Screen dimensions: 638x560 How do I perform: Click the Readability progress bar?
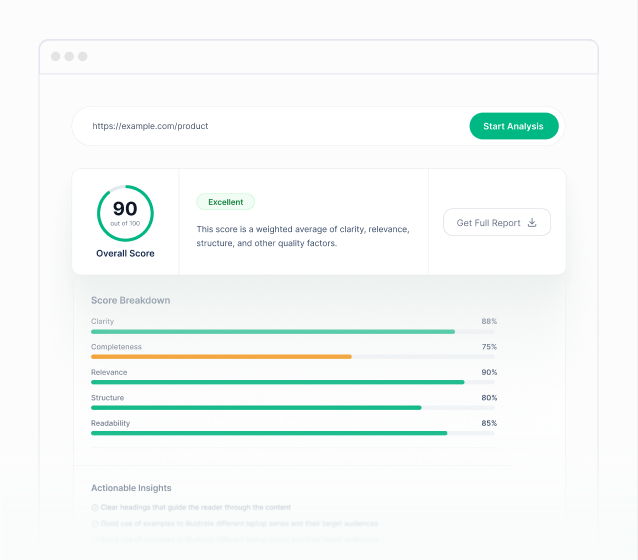point(293,433)
